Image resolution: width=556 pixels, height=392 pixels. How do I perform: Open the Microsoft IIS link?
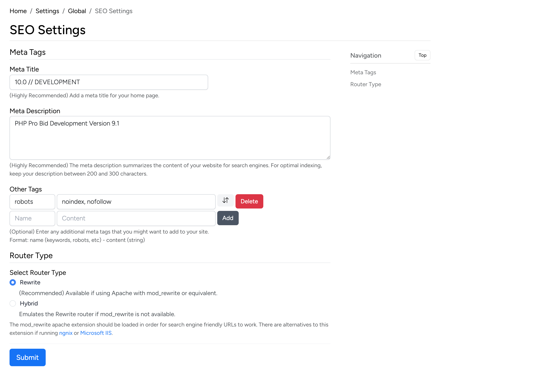tap(96, 333)
